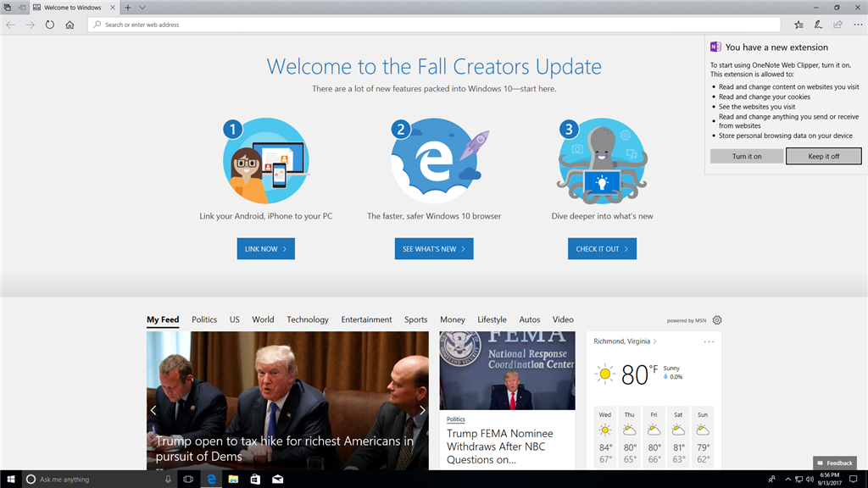The width and height of the screenshot is (868, 488).
Task: Click the Politics category label on FEMA card
Action: pyautogui.click(x=455, y=419)
